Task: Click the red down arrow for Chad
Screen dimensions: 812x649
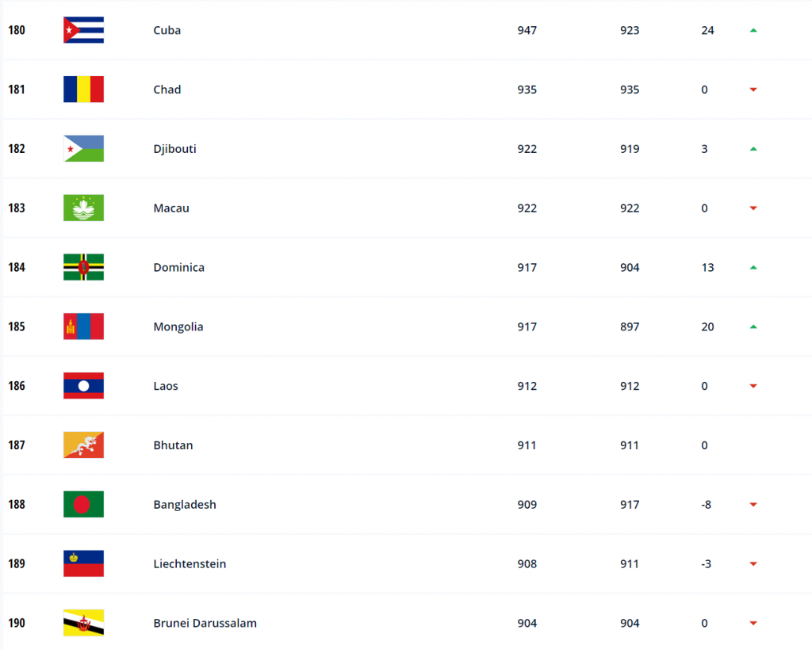Action: click(753, 90)
